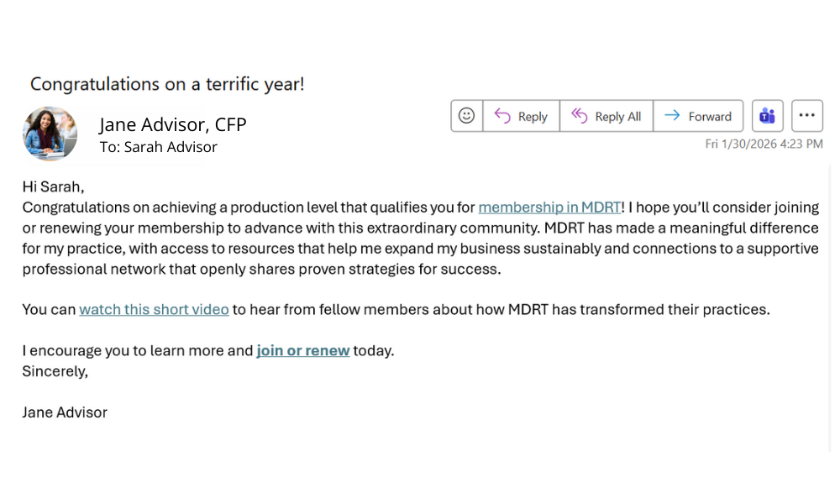Click the email timestamp Fri 1/30/2026

pyautogui.click(x=764, y=144)
